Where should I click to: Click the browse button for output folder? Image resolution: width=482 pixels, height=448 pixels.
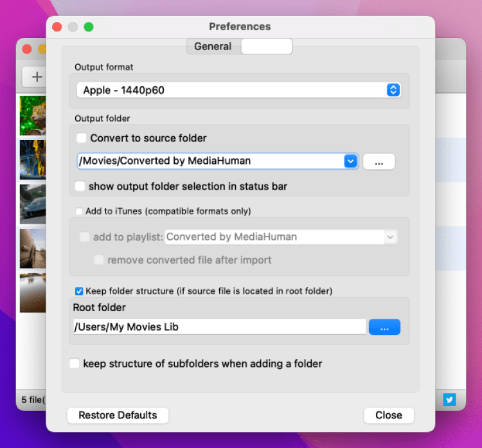[x=379, y=161]
